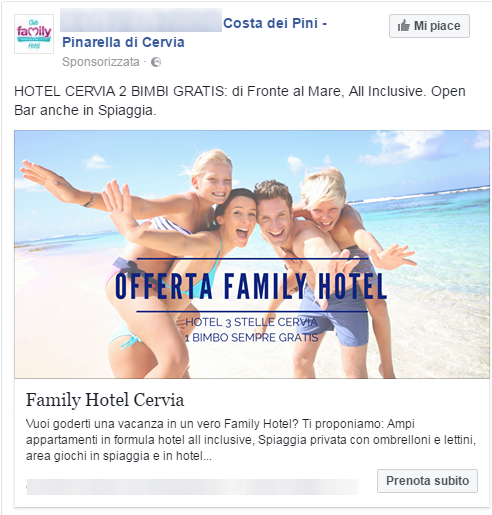Click the globe public audience icon

pos(156,62)
